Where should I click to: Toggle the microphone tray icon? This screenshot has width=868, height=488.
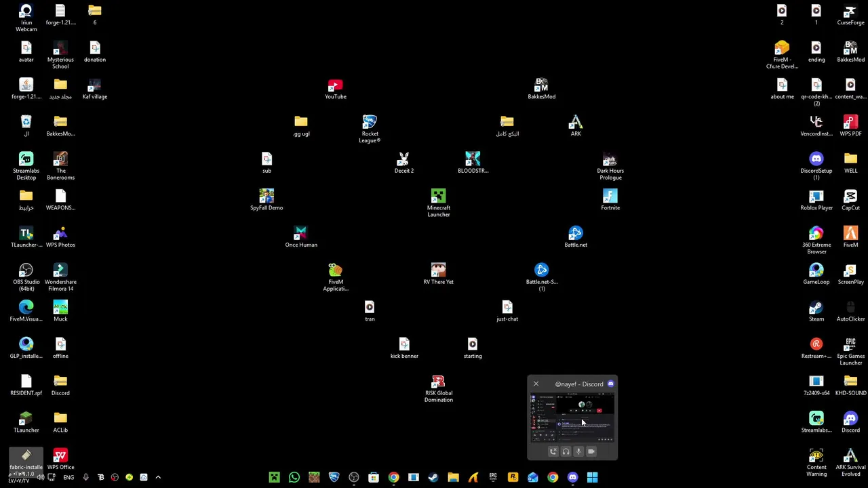coord(85,477)
